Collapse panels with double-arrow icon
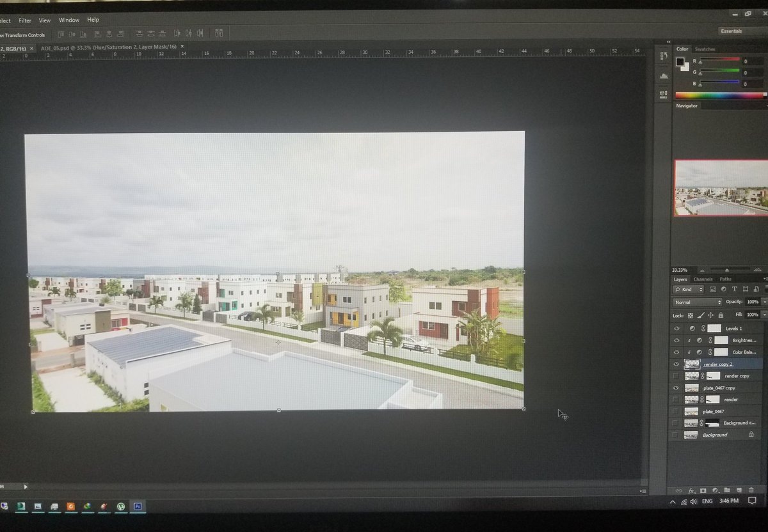The image size is (768, 532). tap(668, 42)
